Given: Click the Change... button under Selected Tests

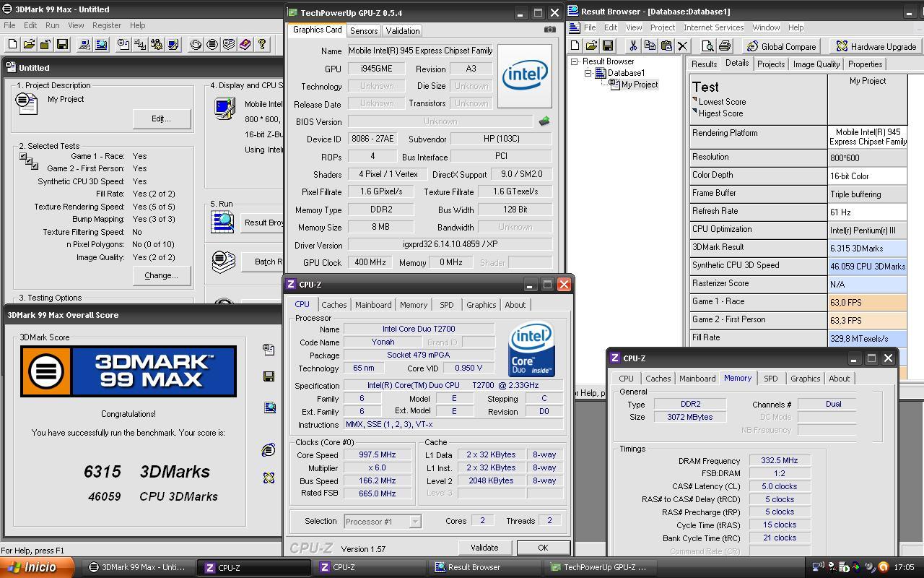Looking at the screenshot, I should coord(161,275).
